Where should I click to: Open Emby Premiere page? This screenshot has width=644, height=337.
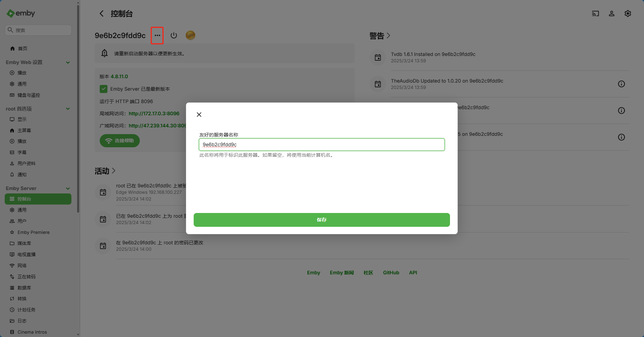tap(38, 232)
